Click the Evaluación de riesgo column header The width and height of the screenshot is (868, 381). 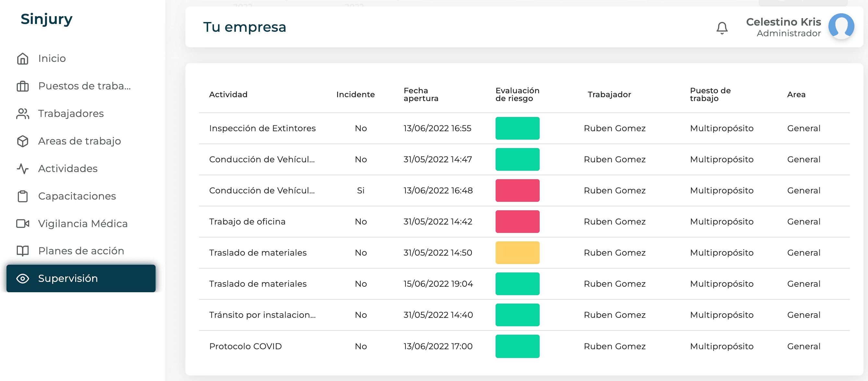(x=517, y=95)
